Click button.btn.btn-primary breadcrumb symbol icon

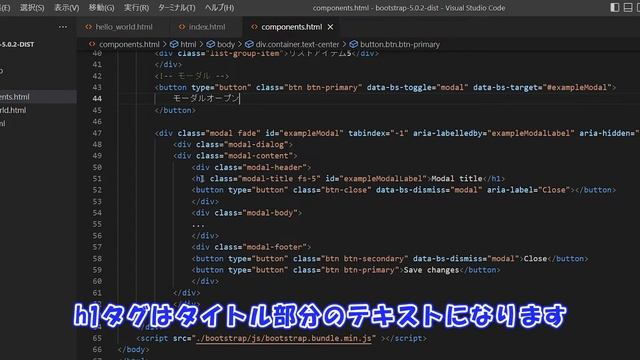(353, 44)
